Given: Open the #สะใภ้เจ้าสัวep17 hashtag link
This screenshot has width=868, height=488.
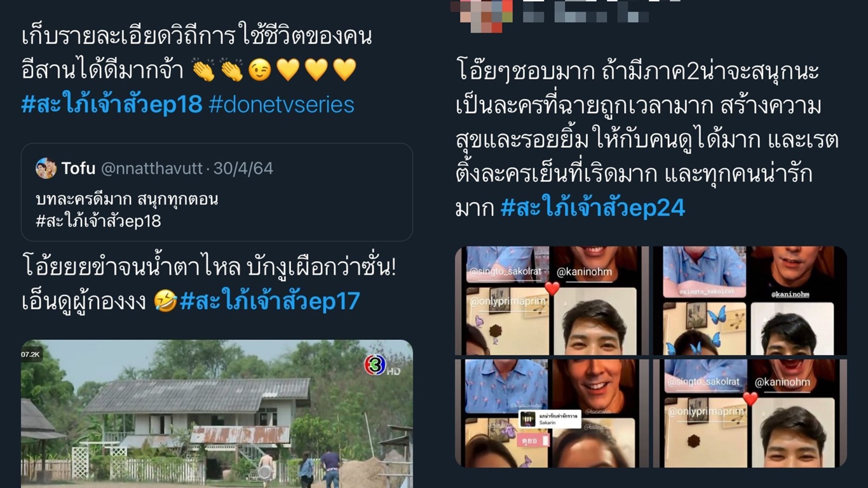Looking at the screenshot, I should pos(270,301).
